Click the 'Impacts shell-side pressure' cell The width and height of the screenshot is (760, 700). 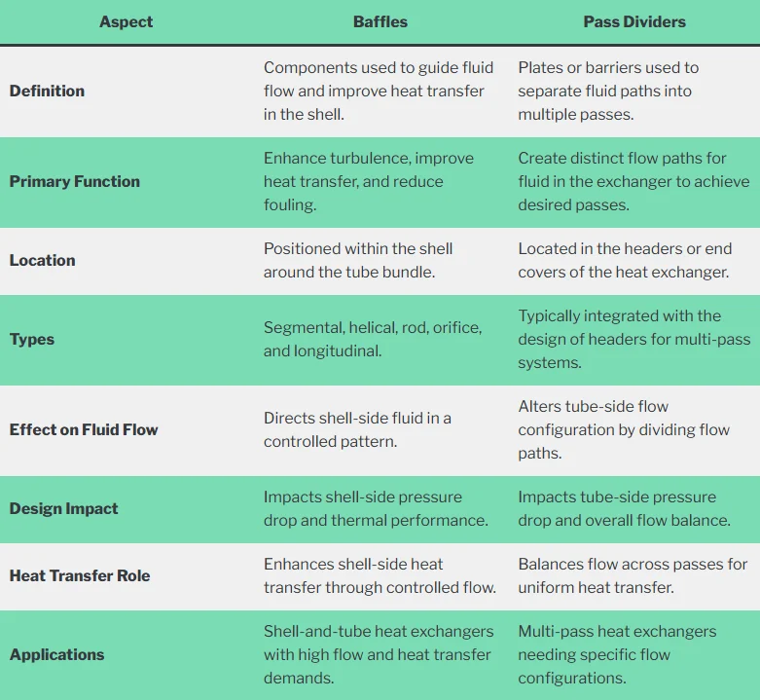[377, 508]
